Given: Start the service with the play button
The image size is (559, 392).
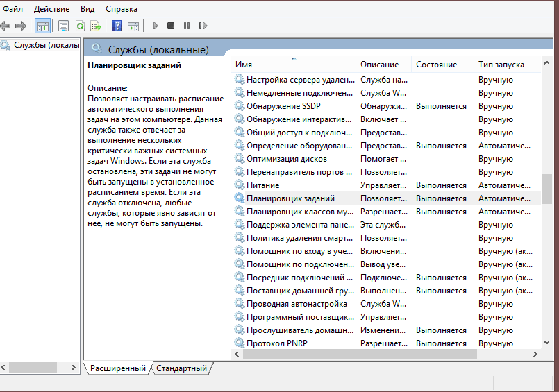Looking at the screenshot, I should 156,26.
